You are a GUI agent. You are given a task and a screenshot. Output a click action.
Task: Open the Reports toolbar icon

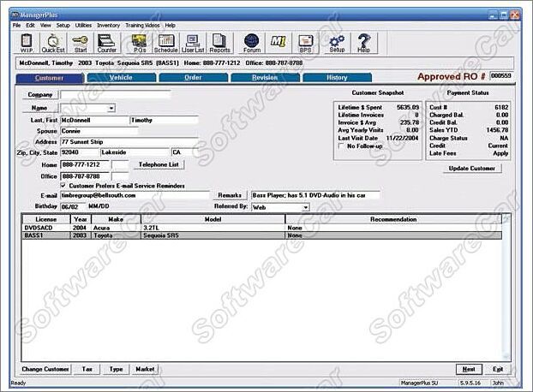click(220, 43)
